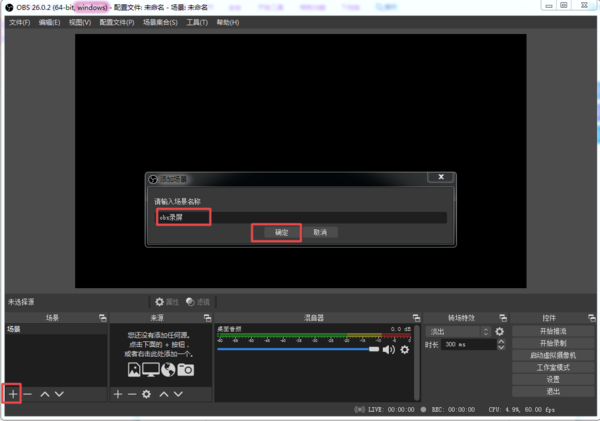Open the 工具(T) menu
The width and height of the screenshot is (600, 421).
coord(197,22)
